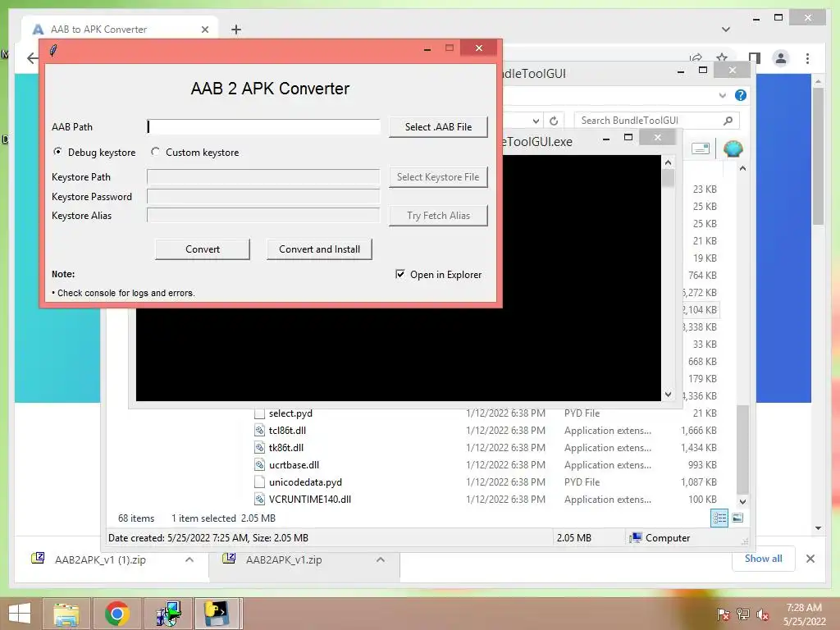This screenshot has height=630, width=840.
Task: Open Chrome's three-dot menu
Action: coord(807,58)
